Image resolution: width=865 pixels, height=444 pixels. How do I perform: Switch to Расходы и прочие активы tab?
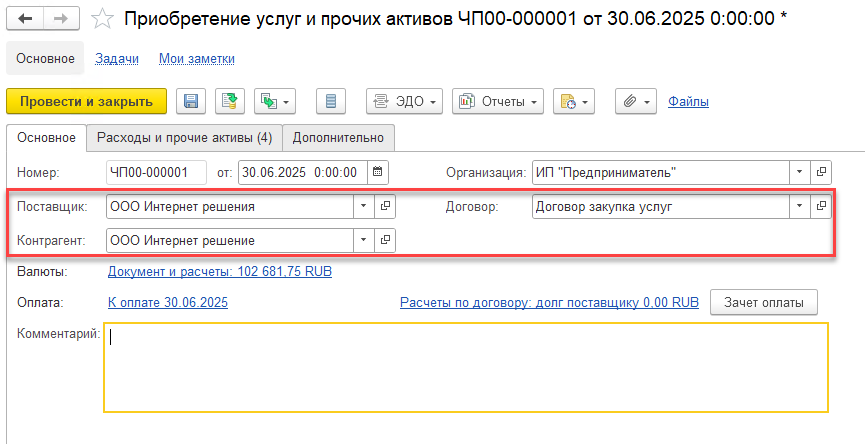tap(183, 137)
